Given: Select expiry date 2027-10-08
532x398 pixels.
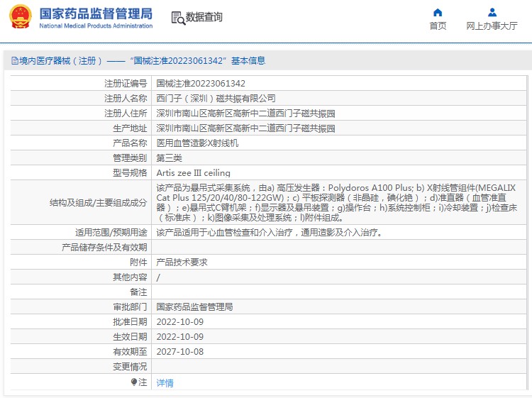Looking at the screenshot, I should tap(180, 352).
